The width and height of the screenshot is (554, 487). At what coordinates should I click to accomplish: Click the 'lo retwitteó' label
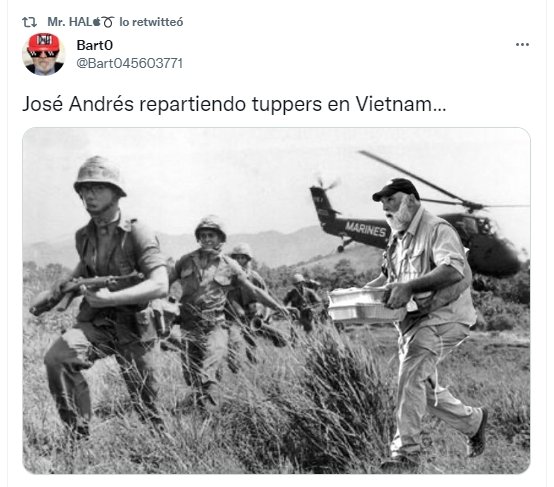151,22
